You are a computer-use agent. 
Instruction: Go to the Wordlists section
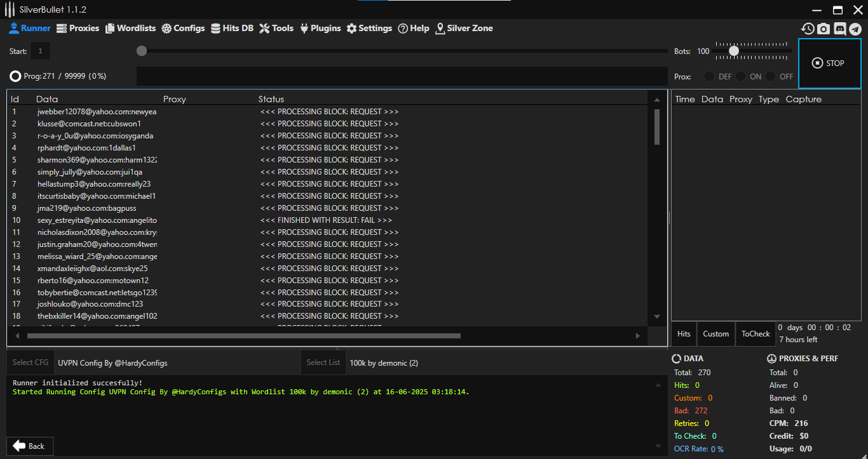(130, 28)
